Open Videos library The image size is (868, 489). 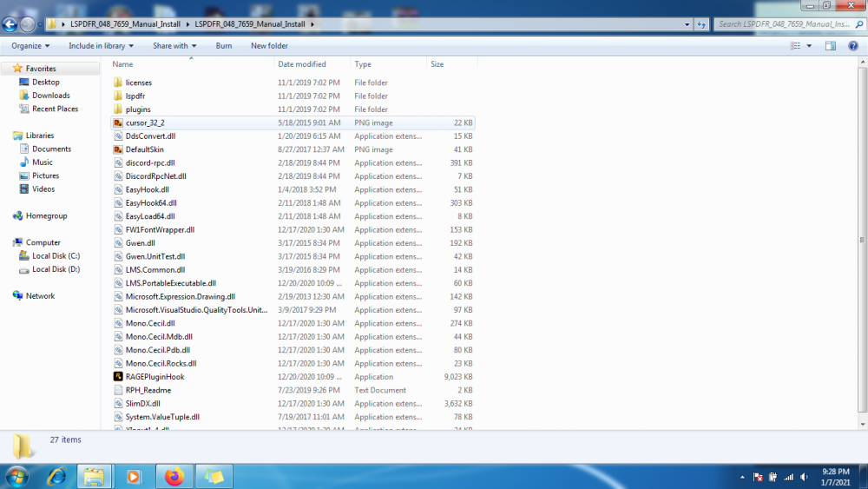pyautogui.click(x=43, y=189)
